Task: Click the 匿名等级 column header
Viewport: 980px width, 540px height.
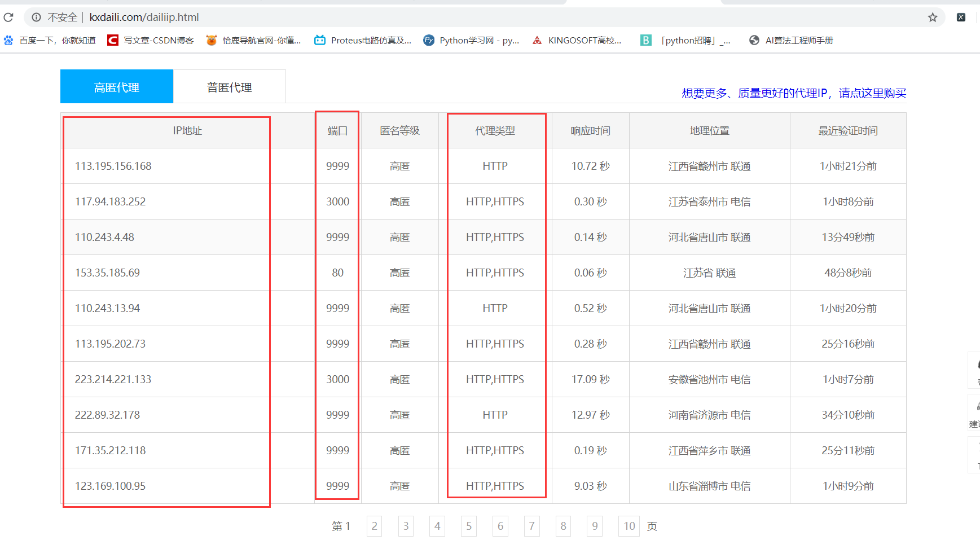Action: 399,130
